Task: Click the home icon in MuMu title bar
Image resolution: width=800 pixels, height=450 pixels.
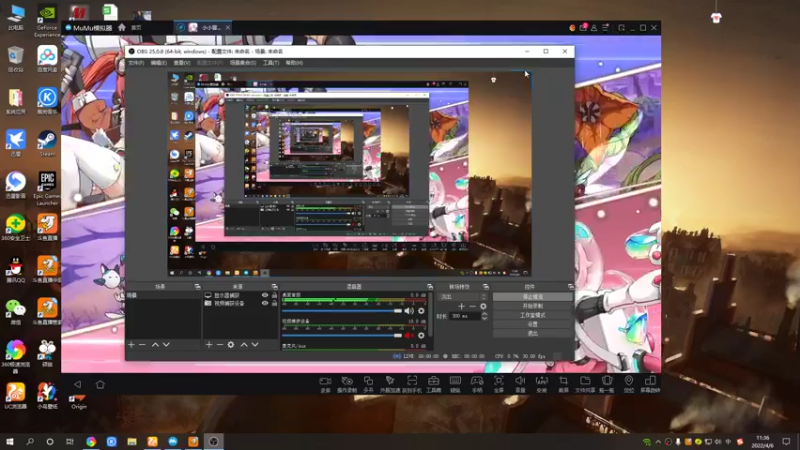Action: tap(121, 27)
